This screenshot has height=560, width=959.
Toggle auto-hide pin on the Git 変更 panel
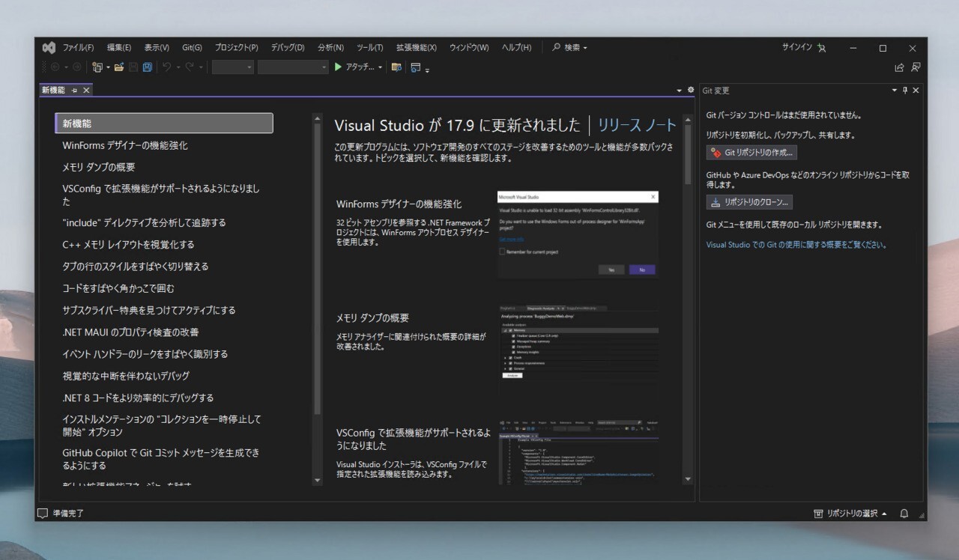coord(905,90)
